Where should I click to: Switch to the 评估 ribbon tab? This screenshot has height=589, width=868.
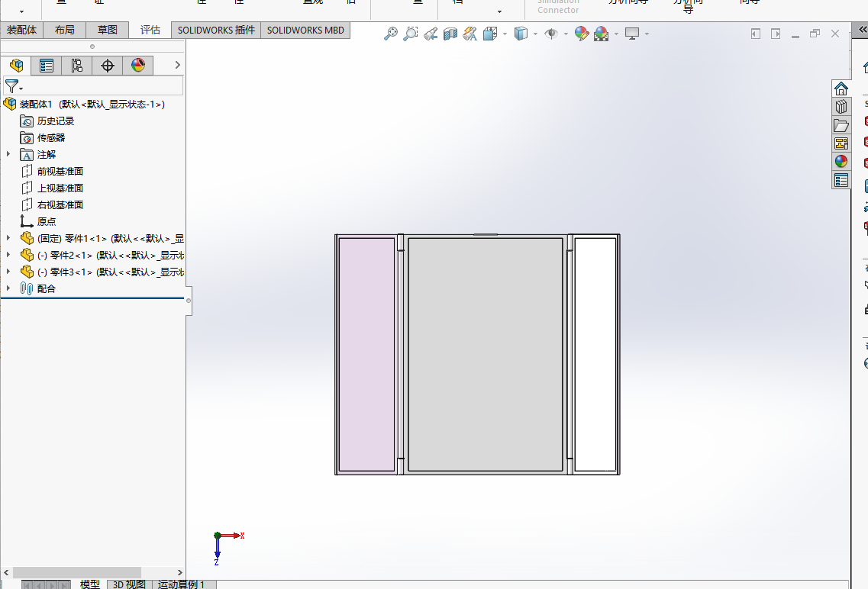tap(150, 30)
